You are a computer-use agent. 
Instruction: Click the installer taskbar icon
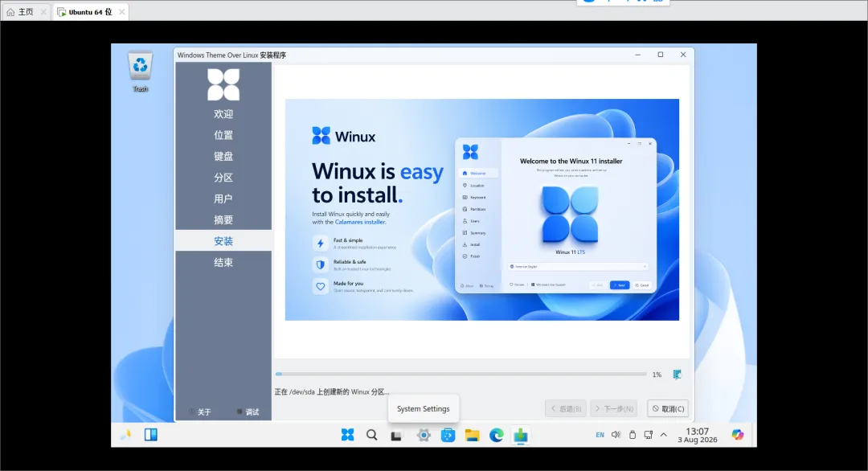click(520, 435)
